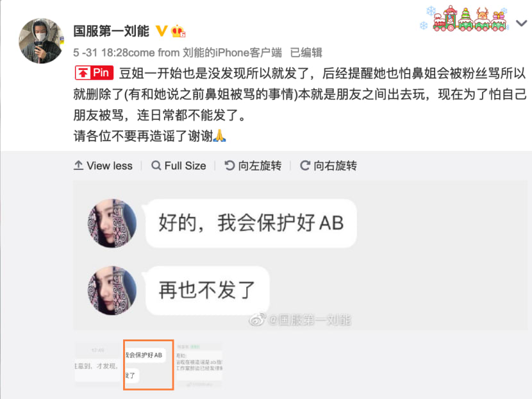Open the post author's profile avatar
Viewport: 532px width, 399px height.
pyautogui.click(x=42, y=41)
